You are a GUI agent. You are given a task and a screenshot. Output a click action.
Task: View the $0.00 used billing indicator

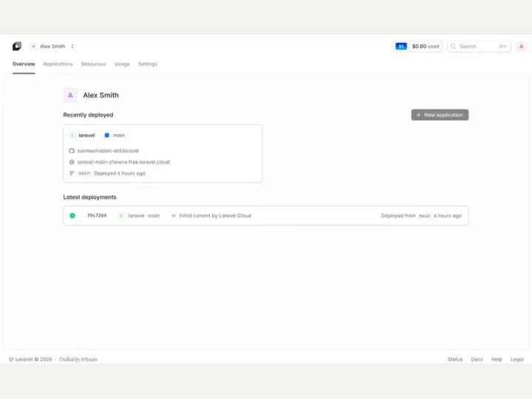point(426,46)
